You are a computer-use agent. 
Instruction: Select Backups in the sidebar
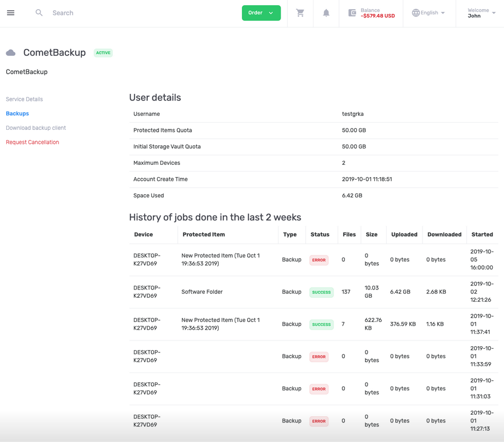pos(18,113)
